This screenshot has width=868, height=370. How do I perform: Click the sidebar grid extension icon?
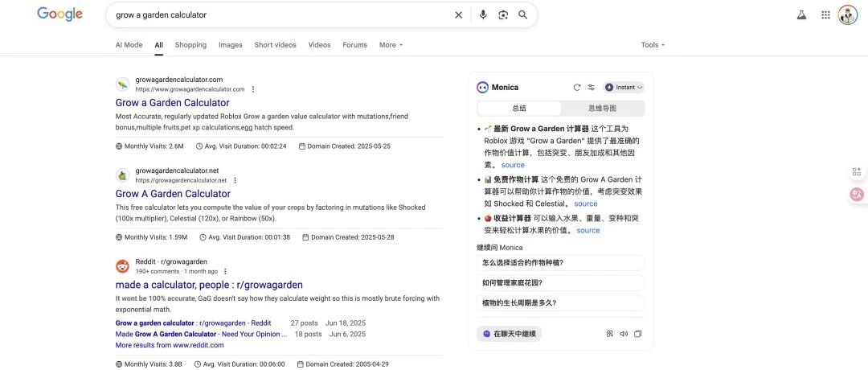click(857, 172)
